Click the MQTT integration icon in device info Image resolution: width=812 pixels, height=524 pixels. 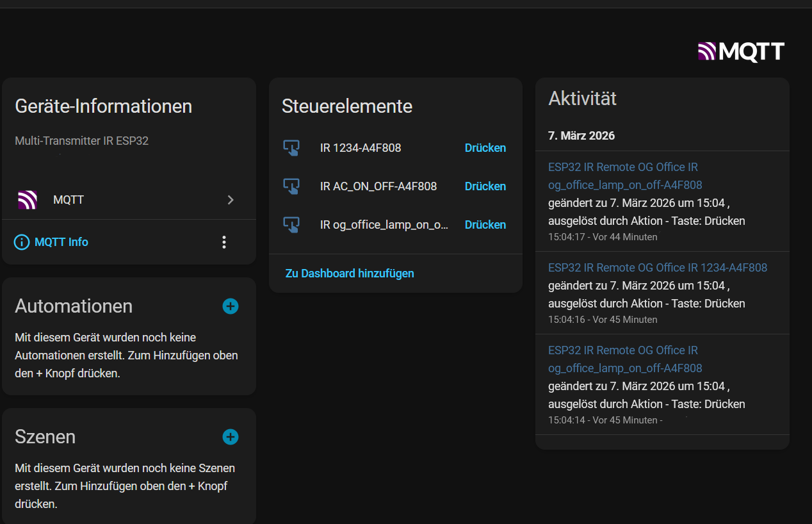[27, 200]
